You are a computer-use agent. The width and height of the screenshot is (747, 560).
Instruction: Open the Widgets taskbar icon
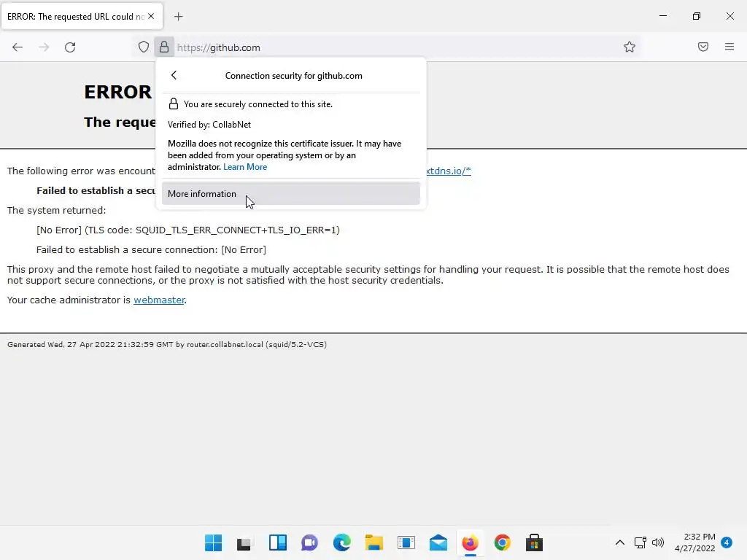point(278,542)
